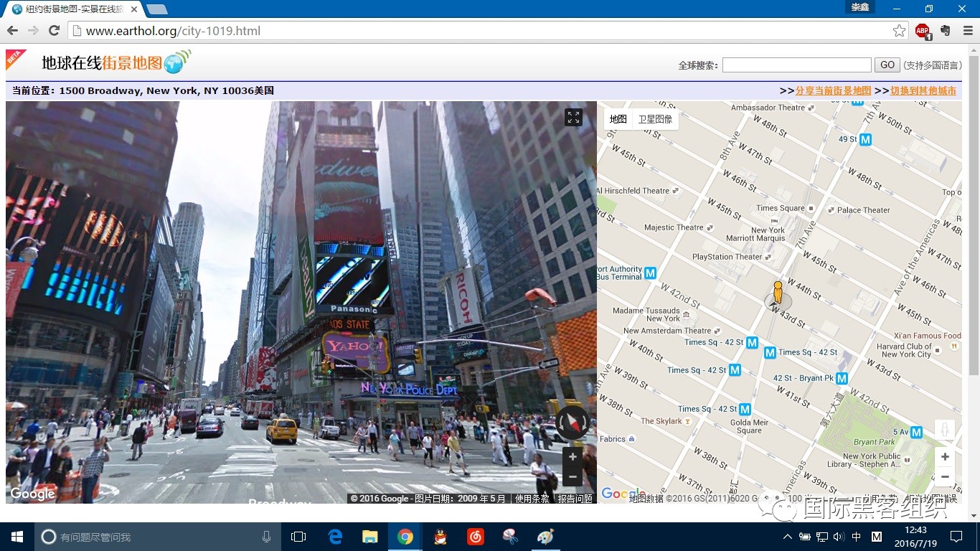
Task: Click the 地球在线街景地图 site logo
Action: [116, 62]
